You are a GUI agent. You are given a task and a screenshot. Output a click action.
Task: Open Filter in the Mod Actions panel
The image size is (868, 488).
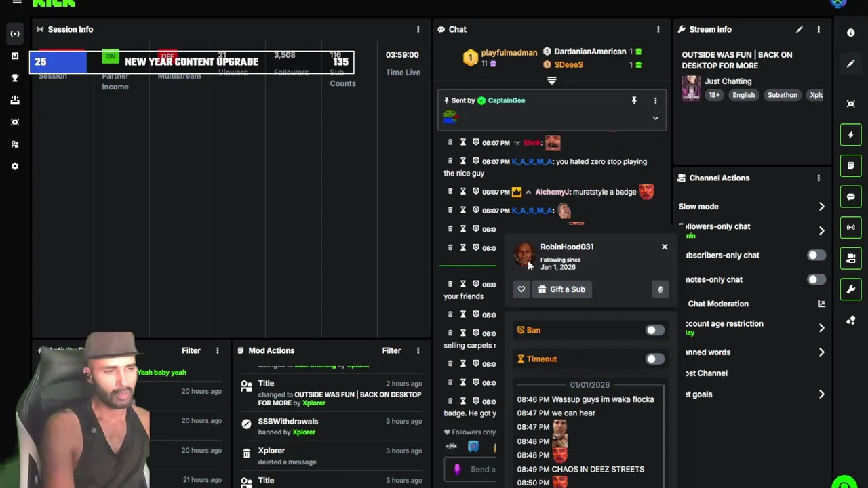pos(391,350)
